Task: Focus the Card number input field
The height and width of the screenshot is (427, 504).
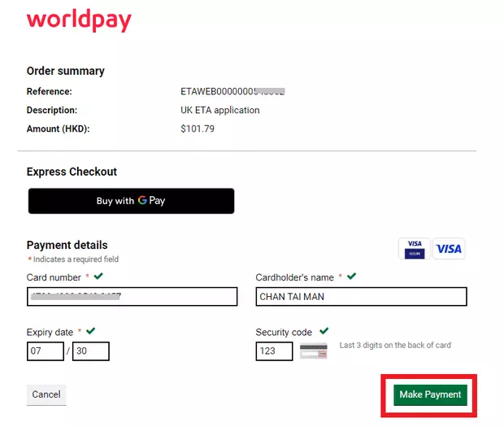Action: tap(133, 296)
